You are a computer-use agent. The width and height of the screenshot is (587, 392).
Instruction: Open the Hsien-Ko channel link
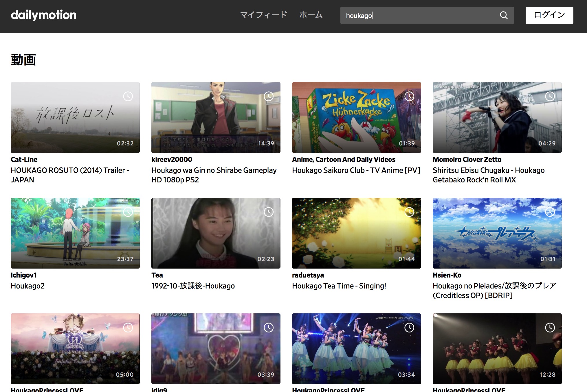coord(447,275)
